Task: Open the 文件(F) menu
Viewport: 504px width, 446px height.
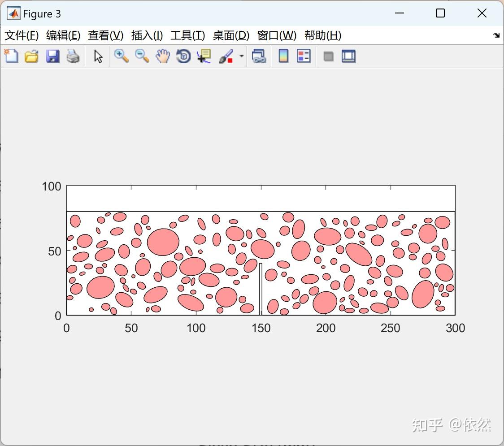Action: click(x=22, y=35)
